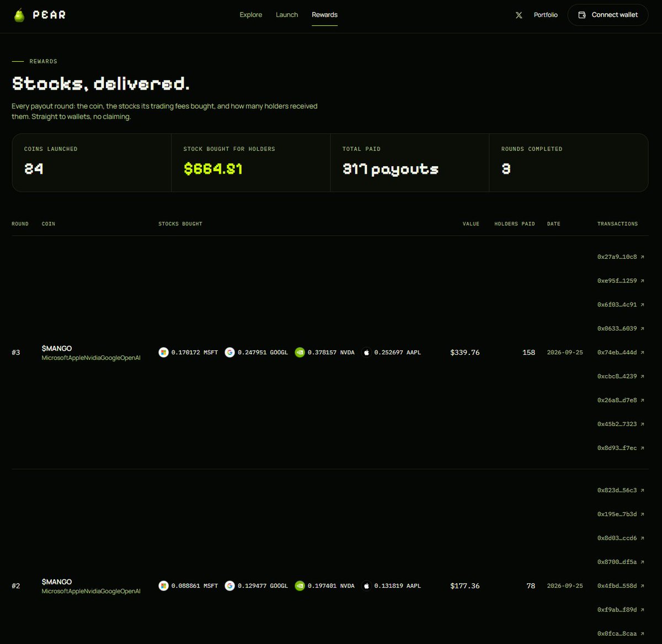Open transaction 0x45b2…7323
662x644 pixels.
[x=621, y=424]
